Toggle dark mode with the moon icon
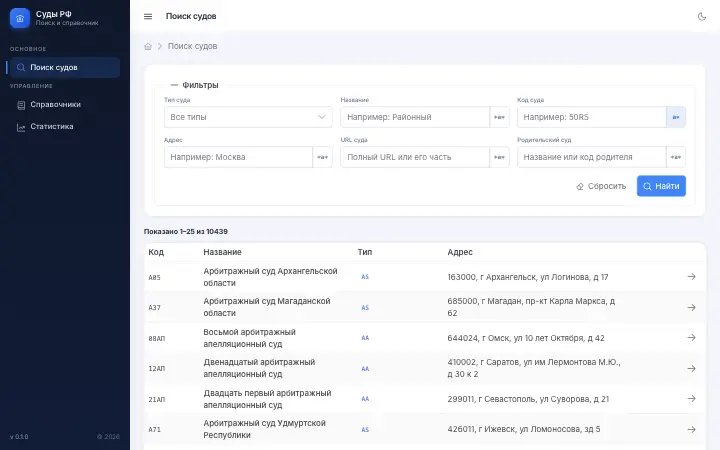 [702, 17]
